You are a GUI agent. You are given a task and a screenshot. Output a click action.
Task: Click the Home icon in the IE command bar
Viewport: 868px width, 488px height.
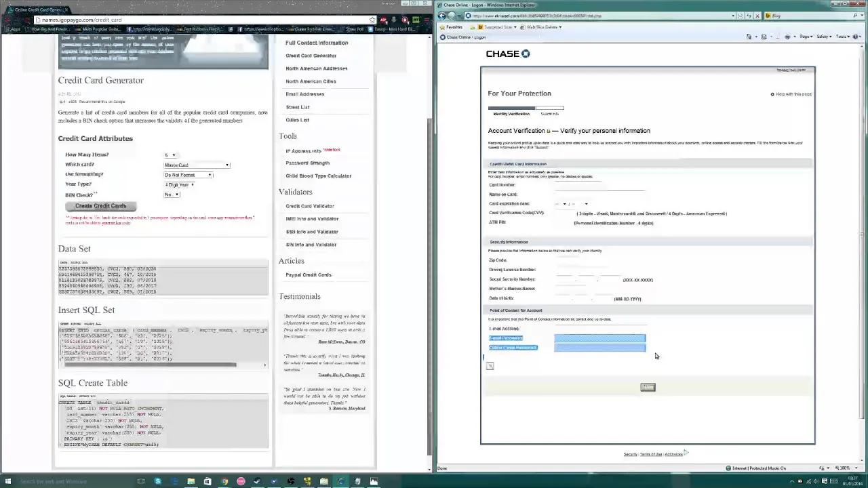click(x=749, y=37)
